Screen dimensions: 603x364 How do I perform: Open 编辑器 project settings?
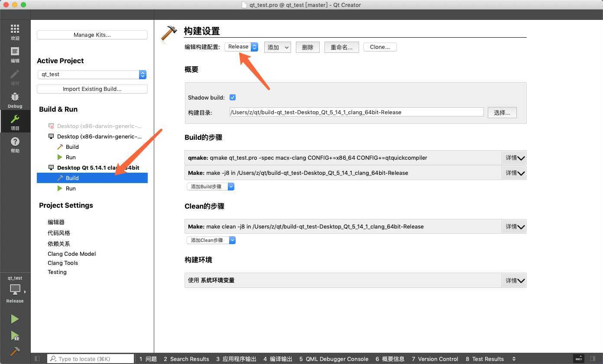pyautogui.click(x=56, y=222)
